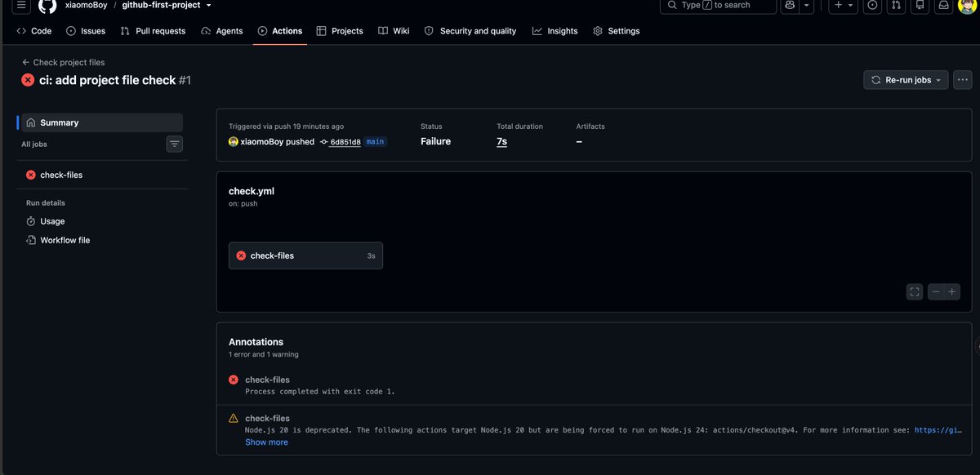Open the user avatar menu
The height and width of the screenshot is (475, 980).
(x=967, y=6)
